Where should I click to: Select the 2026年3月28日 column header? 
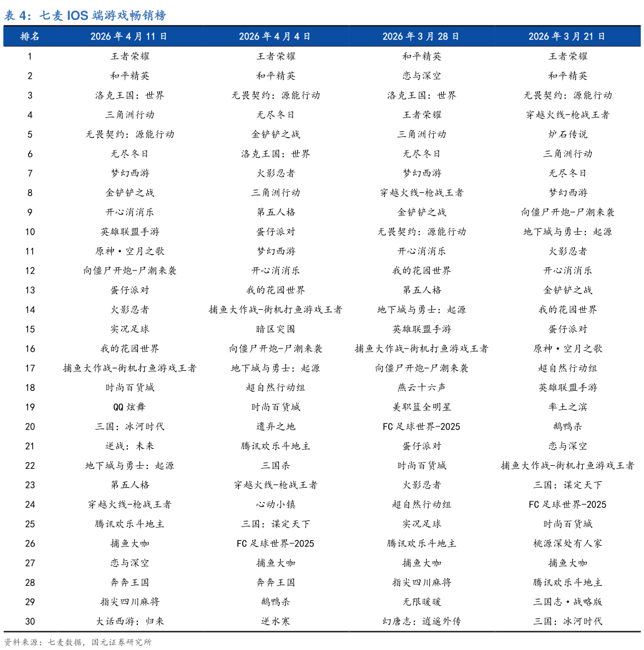pyautogui.click(x=421, y=36)
